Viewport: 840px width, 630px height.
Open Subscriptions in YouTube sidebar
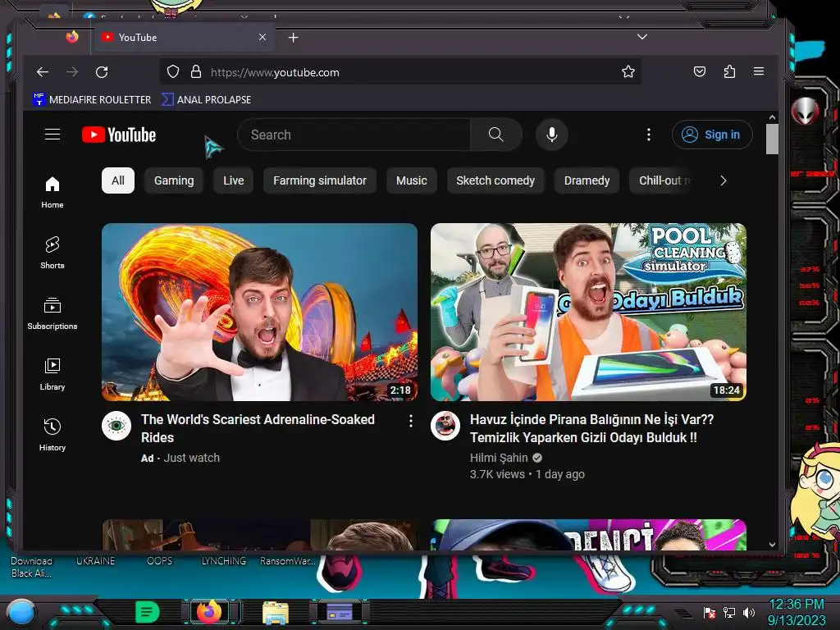click(52, 313)
